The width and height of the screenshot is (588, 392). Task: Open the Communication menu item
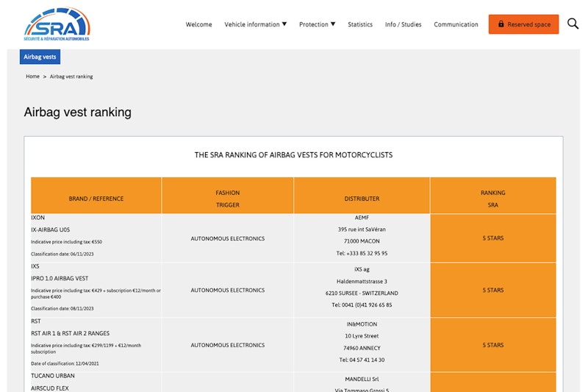point(456,24)
